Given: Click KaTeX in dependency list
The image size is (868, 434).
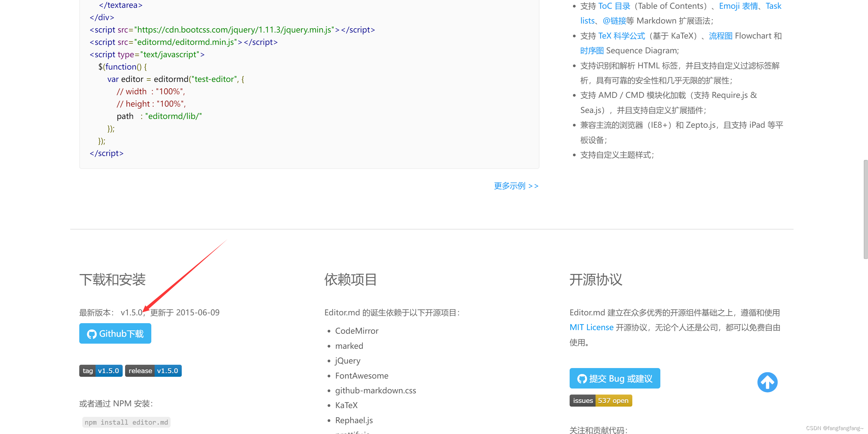Looking at the screenshot, I should click(x=346, y=405).
